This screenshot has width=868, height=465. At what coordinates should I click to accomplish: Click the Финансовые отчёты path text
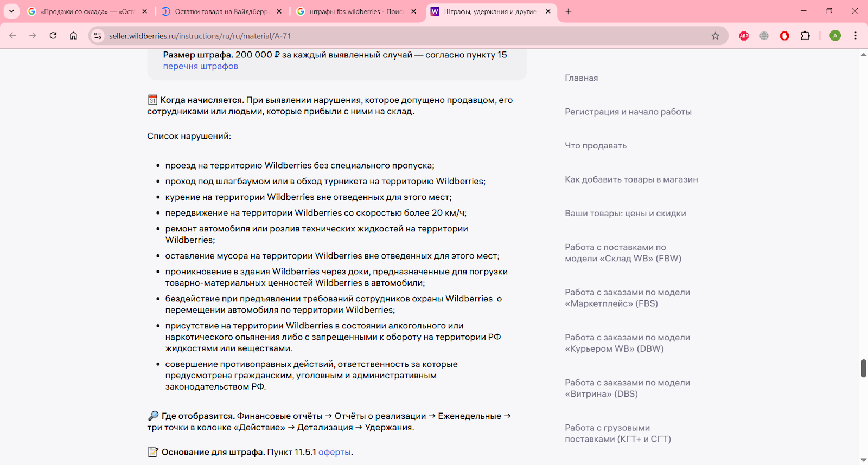(x=329, y=422)
